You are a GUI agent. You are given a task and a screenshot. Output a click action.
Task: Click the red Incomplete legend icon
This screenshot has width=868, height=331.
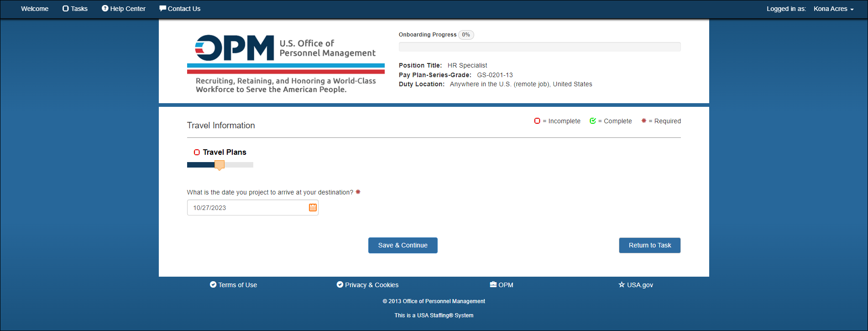tap(537, 121)
